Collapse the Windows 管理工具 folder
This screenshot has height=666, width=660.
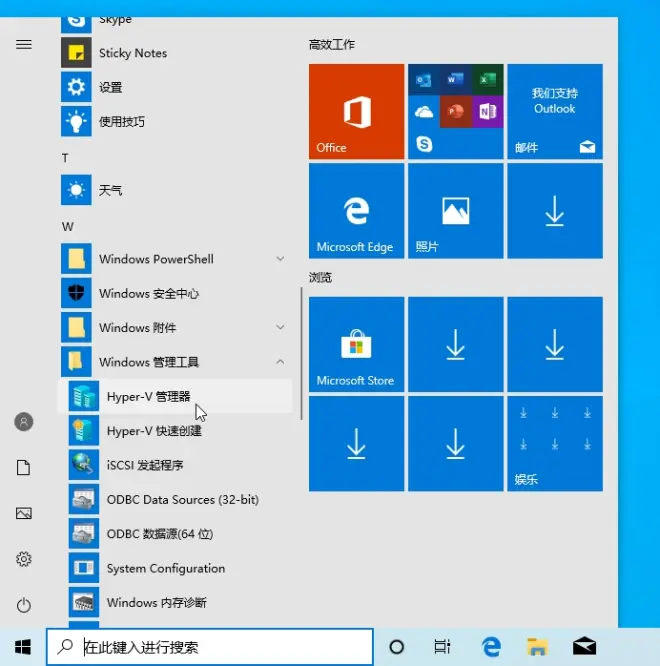tap(175, 362)
